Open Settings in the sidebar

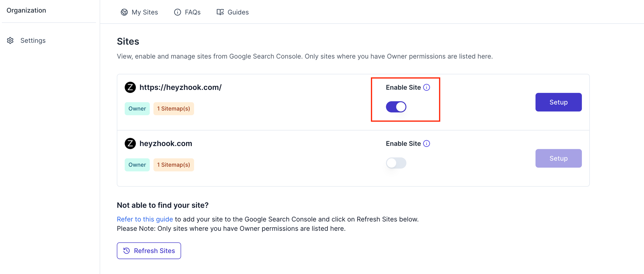tap(33, 41)
